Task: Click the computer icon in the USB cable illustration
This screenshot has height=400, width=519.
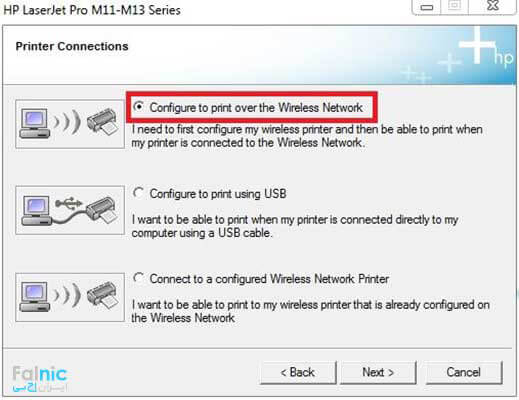Action: click(36, 211)
